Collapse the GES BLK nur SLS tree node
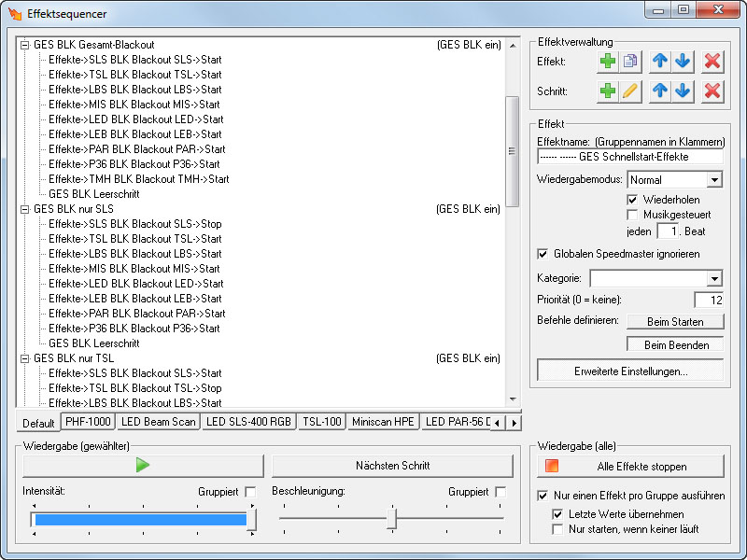747x560 pixels. click(x=24, y=209)
